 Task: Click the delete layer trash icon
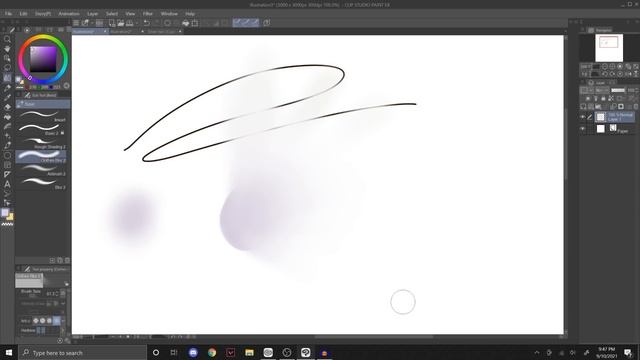pyautogui.click(x=636, y=107)
